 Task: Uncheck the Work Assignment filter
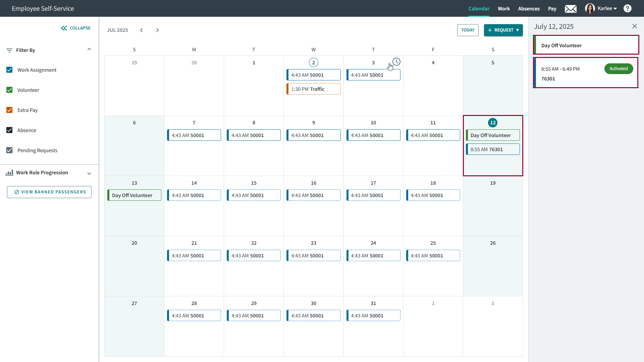pos(9,70)
